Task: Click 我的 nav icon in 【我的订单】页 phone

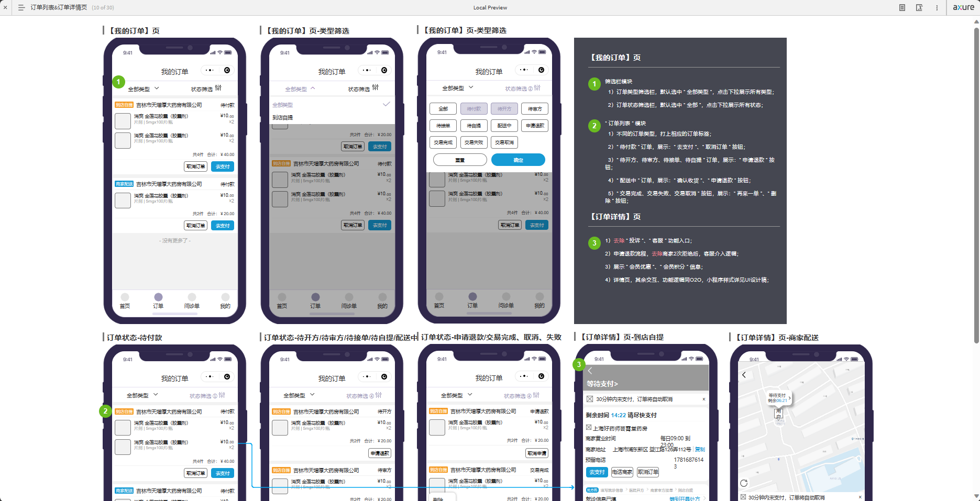Action: (225, 297)
